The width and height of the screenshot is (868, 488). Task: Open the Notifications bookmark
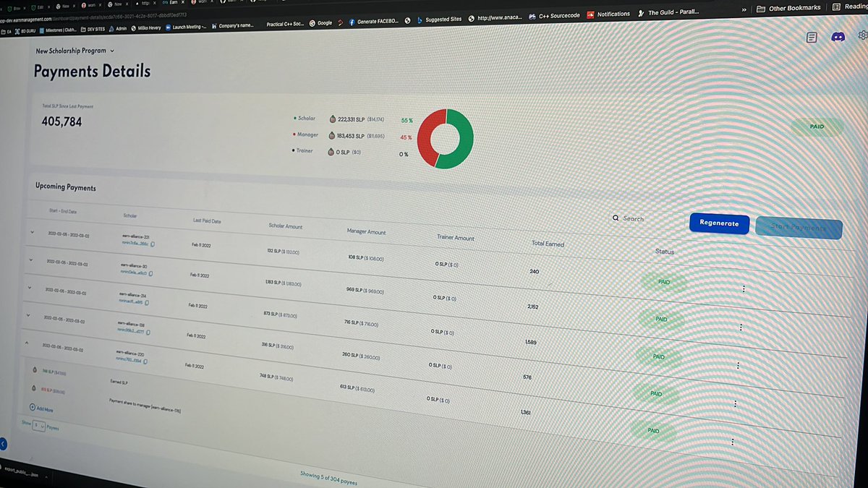pyautogui.click(x=608, y=14)
